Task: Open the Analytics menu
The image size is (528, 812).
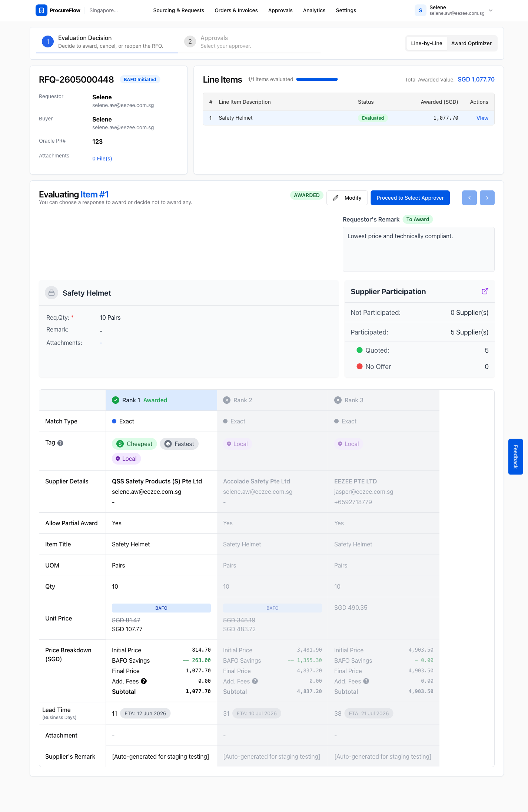Action: point(314,10)
